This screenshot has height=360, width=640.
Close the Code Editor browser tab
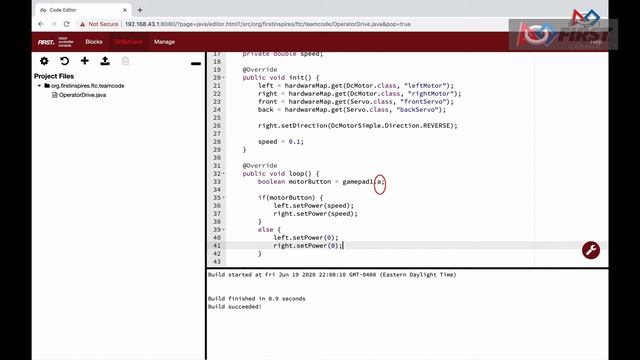tap(125, 10)
